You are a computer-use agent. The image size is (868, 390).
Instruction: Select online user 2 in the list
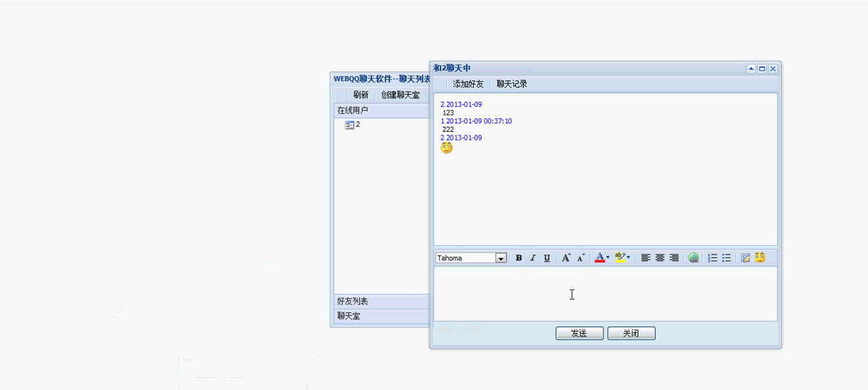point(353,125)
